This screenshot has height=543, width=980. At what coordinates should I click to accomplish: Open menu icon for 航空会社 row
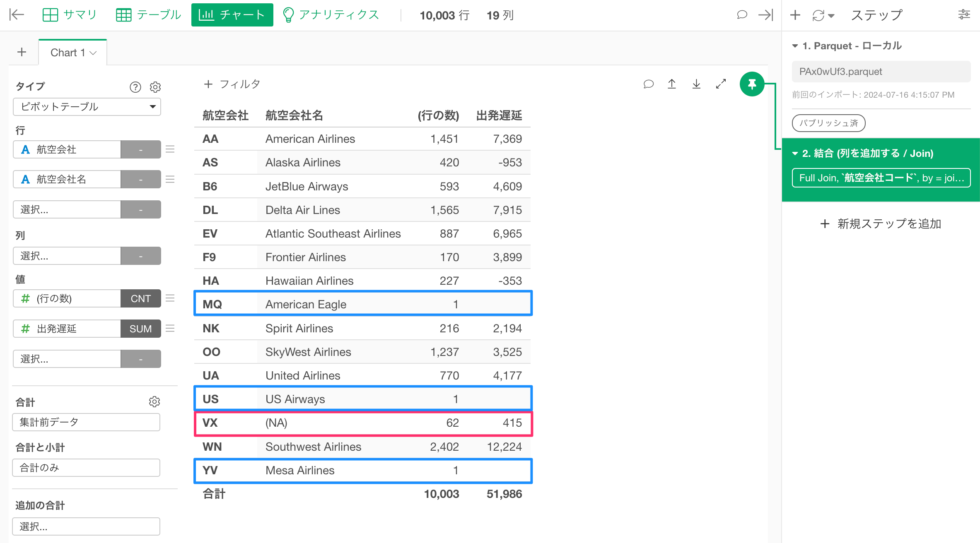(x=170, y=149)
